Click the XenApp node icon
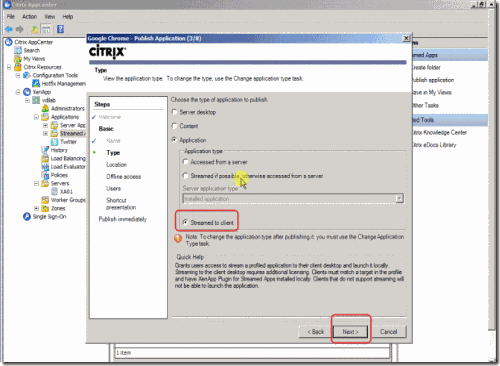The image size is (500, 366). pos(27,92)
